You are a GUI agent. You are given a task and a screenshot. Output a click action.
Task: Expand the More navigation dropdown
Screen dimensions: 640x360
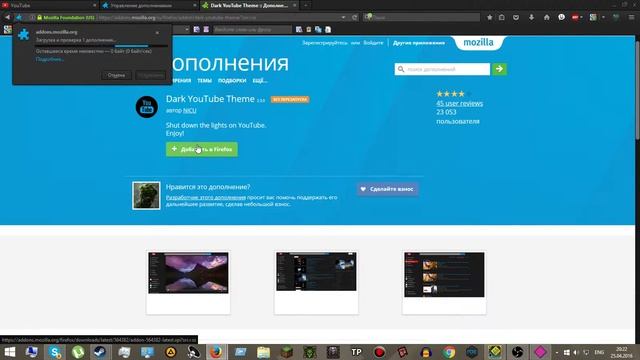click(260, 80)
